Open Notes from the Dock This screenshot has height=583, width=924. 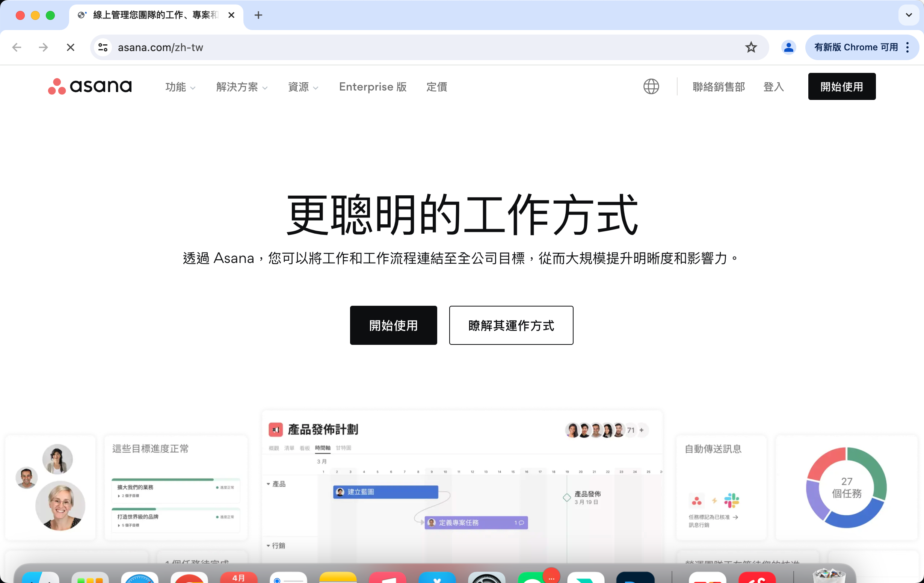coord(338,578)
